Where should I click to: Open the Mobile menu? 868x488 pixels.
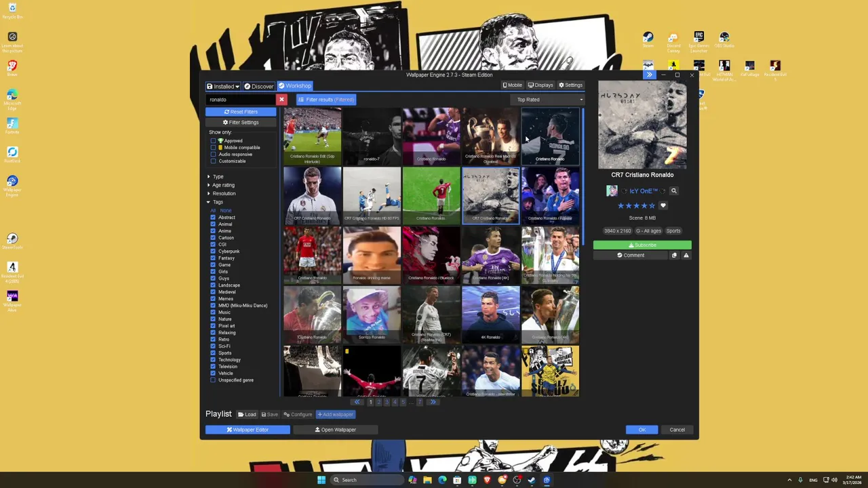coord(512,85)
